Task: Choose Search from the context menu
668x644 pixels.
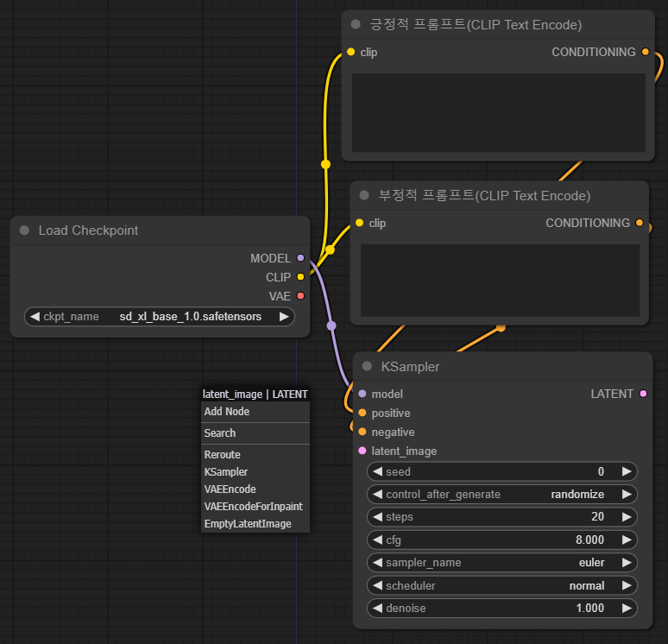Action: coord(255,433)
